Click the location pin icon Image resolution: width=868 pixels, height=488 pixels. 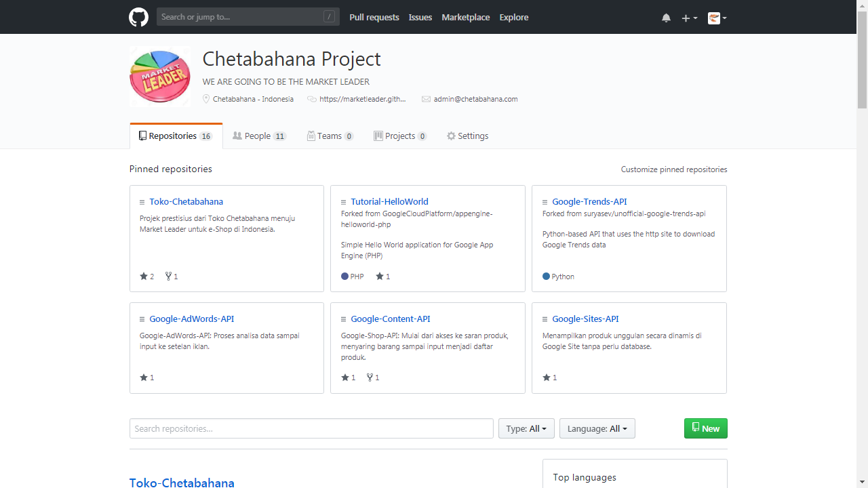pos(206,99)
